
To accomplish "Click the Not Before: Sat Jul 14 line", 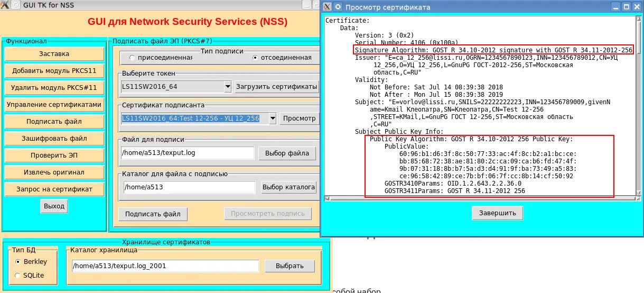I will (436, 87).
